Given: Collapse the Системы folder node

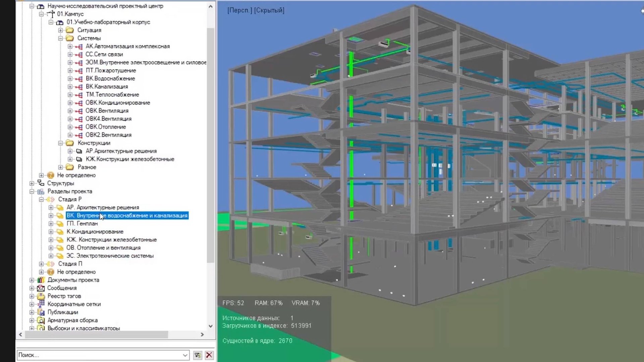Looking at the screenshot, I should point(60,38).
